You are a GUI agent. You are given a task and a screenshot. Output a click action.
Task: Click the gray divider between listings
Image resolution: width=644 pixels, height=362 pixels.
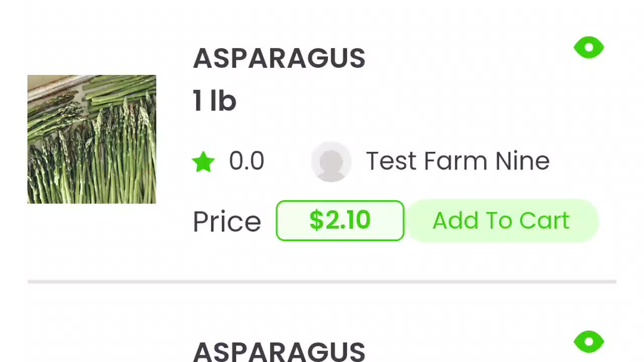point(322,282)
